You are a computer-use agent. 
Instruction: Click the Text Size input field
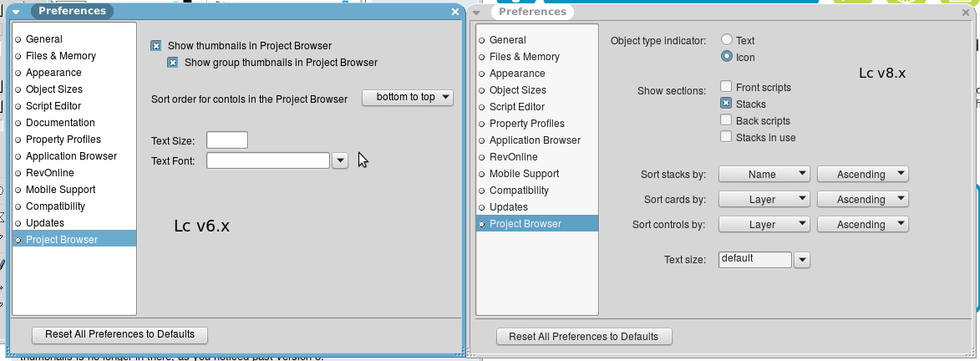(226, 140)
